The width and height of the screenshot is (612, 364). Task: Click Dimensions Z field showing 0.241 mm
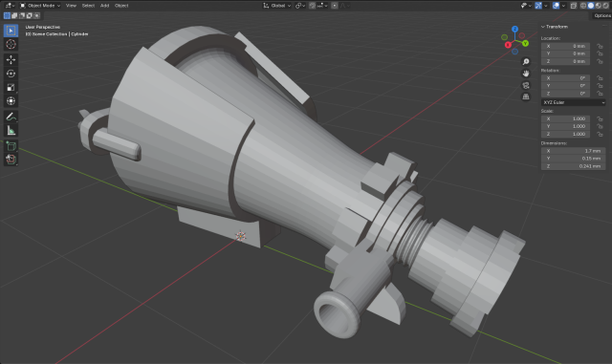coord(574,166)
